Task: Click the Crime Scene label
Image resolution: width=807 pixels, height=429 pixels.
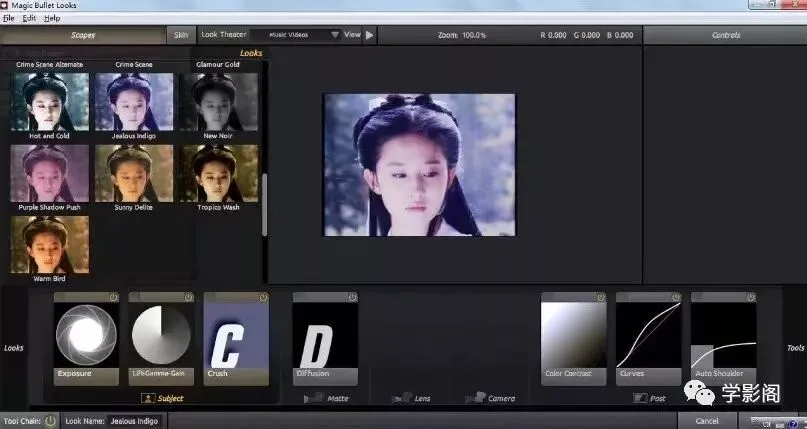Action: [x=134, y=64]
